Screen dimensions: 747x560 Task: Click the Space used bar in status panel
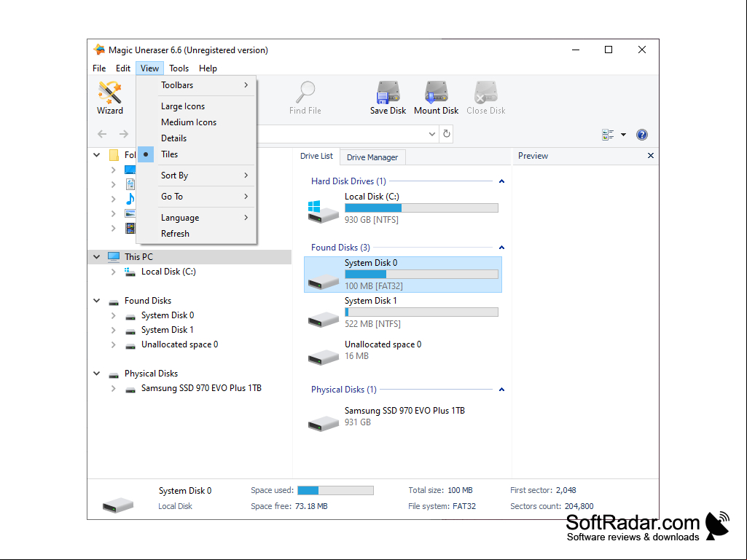tap(335, 491)
